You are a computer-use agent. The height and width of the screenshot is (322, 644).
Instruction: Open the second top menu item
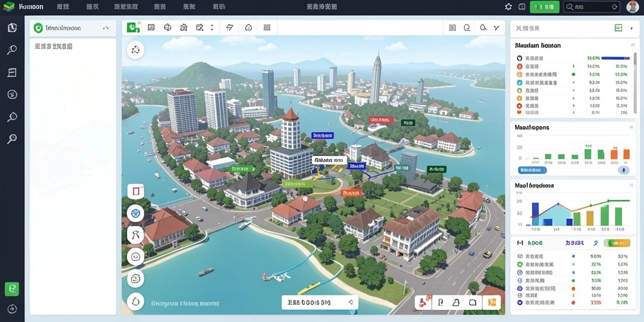[x=92, y=6]
